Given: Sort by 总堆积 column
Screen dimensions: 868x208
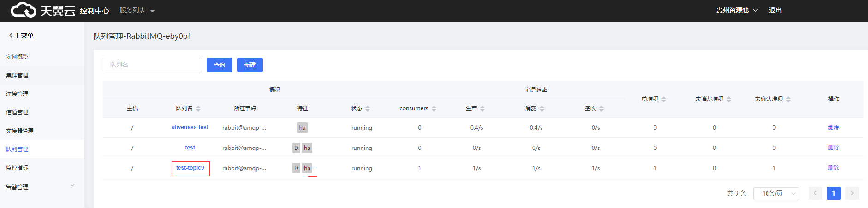Looking at the screenshot, I should point(664,99).
